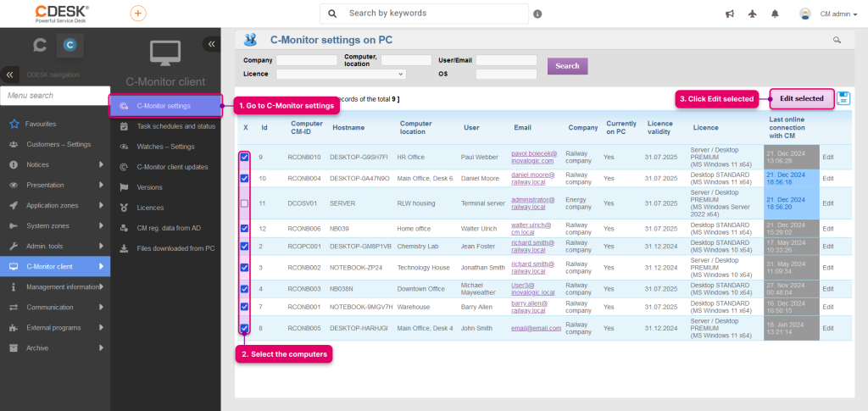
Task: Open the Licence dropdown filter
Action: point(341,74)
